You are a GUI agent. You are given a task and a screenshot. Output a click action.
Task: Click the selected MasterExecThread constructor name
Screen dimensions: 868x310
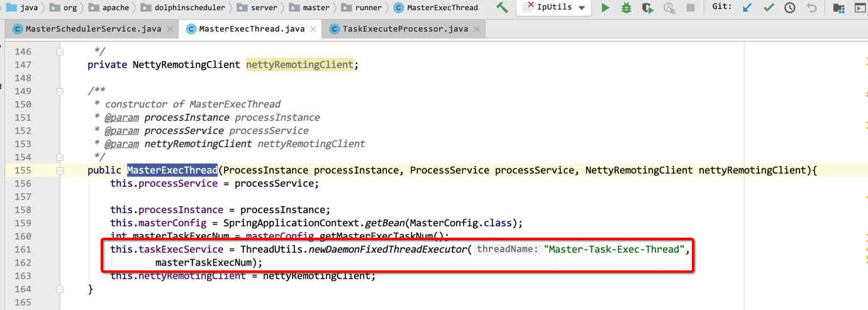click(172, 170)
